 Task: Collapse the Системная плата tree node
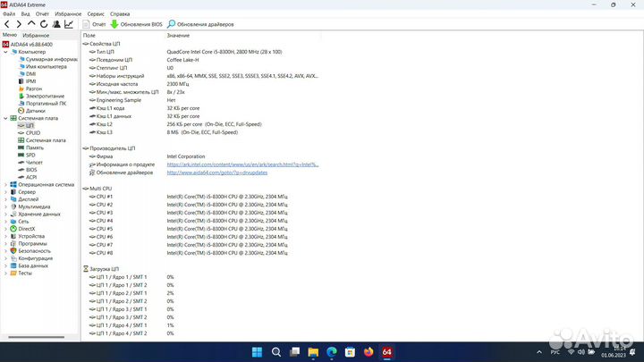click(x=5, y=118)
